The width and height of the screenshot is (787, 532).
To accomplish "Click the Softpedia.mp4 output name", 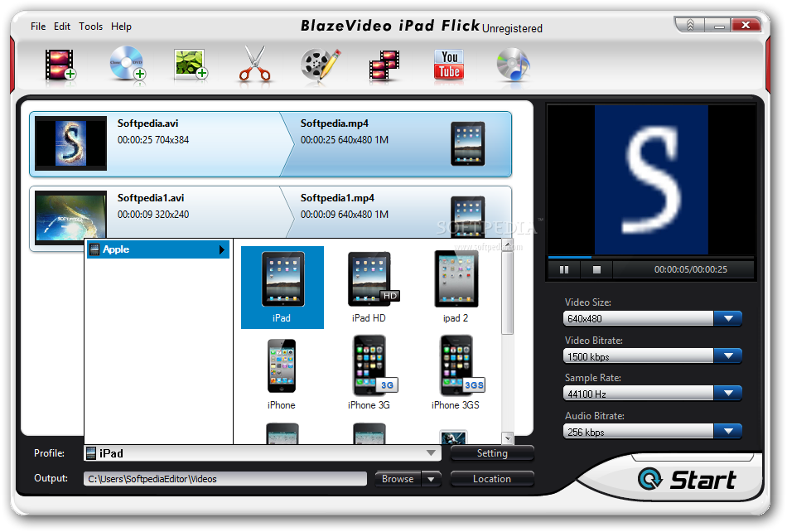I will (335, 123).
